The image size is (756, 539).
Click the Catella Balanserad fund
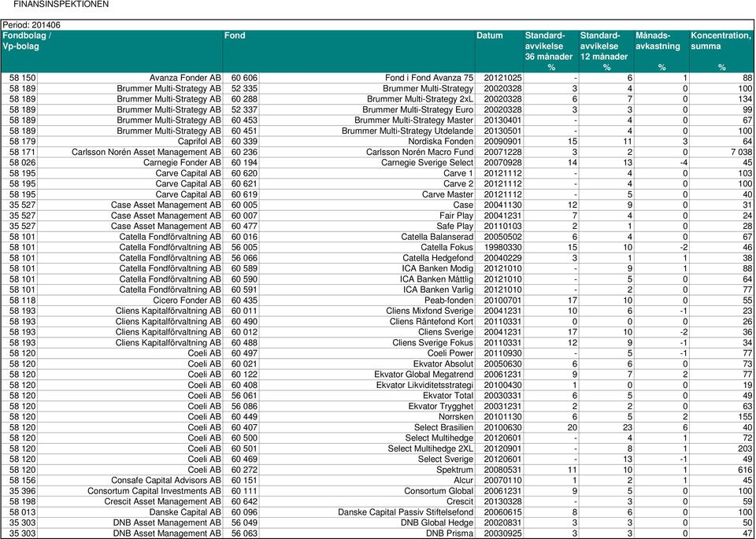[437, 237]
